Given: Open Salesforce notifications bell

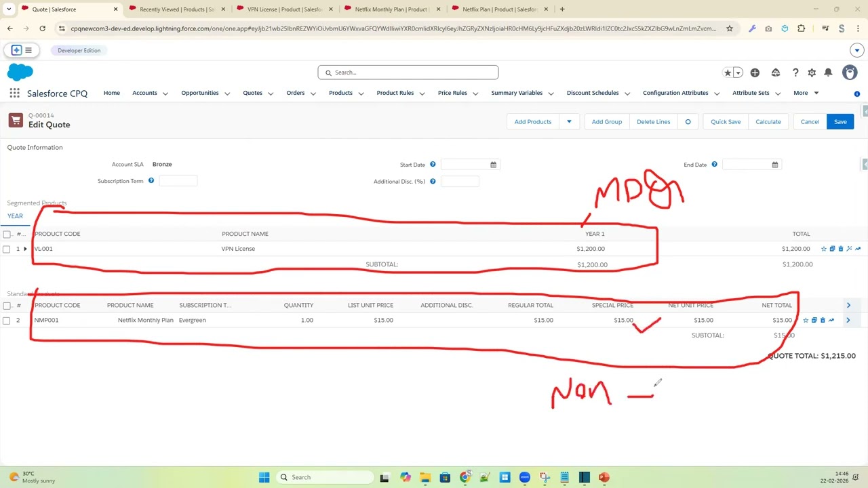Looking at the screenshot, I should click(828, 73).
